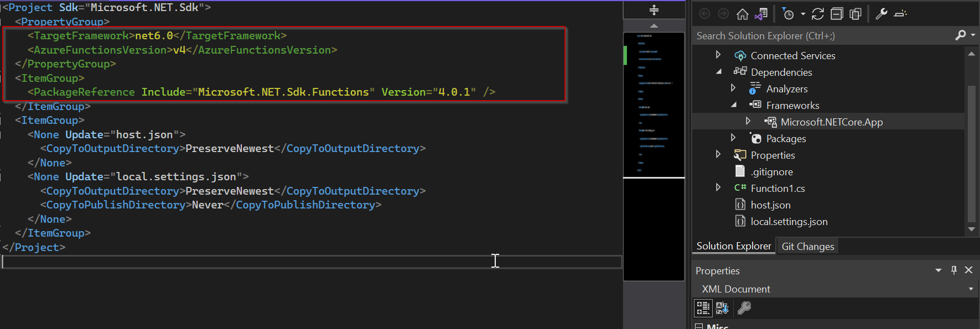The image size is (980, 329).
Task: Select the local.settings.json file icon
Action: point(740,221)
